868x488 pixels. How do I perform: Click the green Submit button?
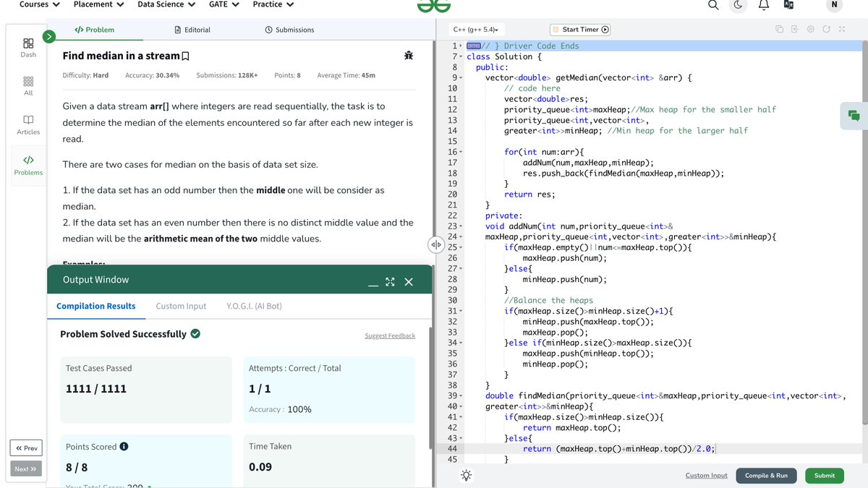click(825, 476)
